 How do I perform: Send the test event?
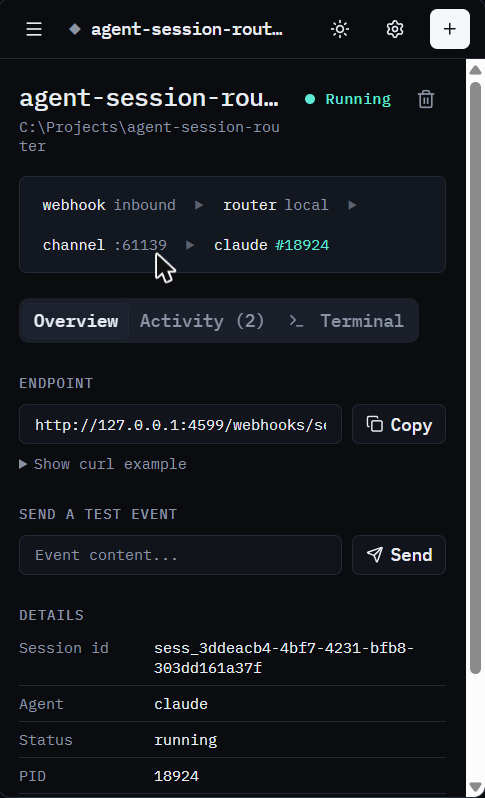tap(399, 555)
